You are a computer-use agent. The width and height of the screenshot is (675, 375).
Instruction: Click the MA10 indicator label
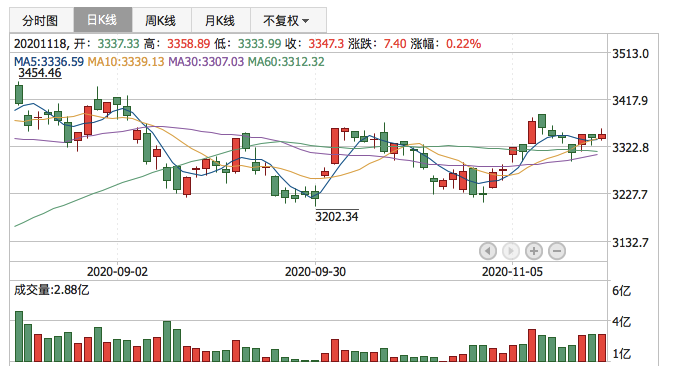(x=126, y=62)
